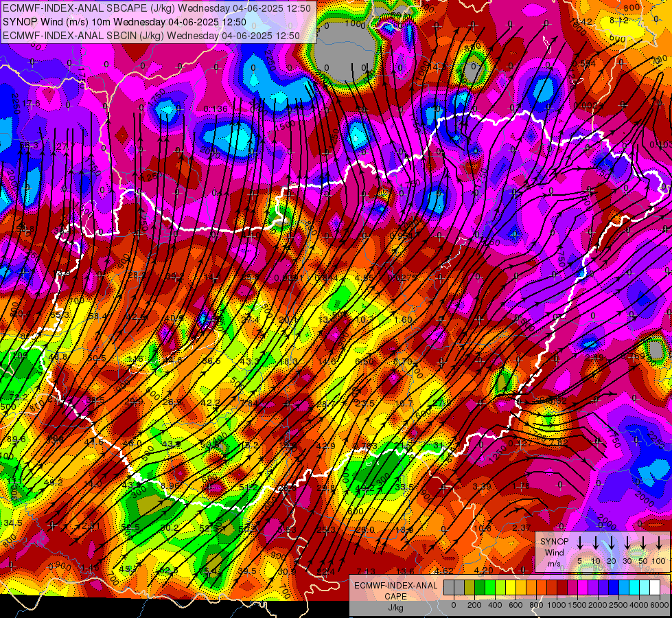Click the 34.5 value on the map
672x618 pixels.
(x=13, y=523)
